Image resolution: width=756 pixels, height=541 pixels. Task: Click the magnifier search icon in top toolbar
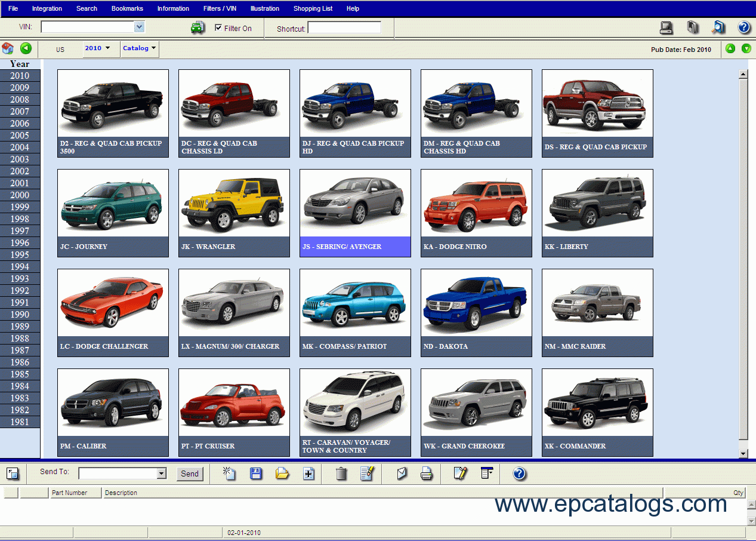[x=719, y=27]
